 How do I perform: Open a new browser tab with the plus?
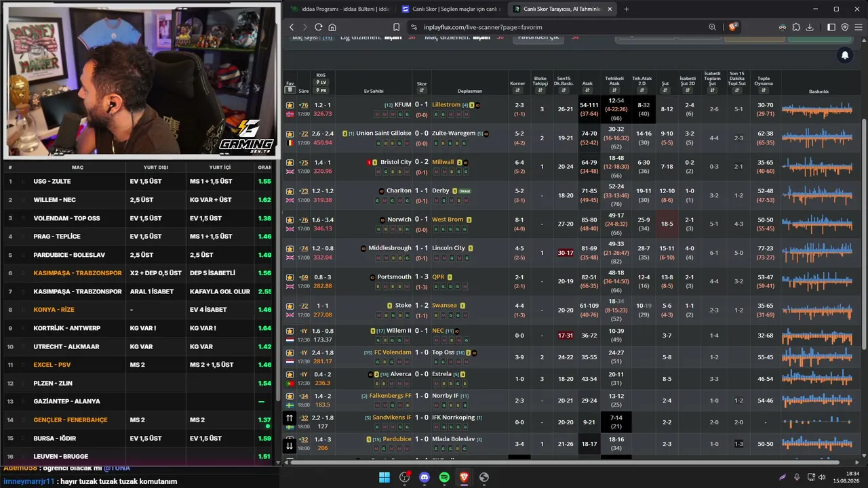[x=626, y=9]
